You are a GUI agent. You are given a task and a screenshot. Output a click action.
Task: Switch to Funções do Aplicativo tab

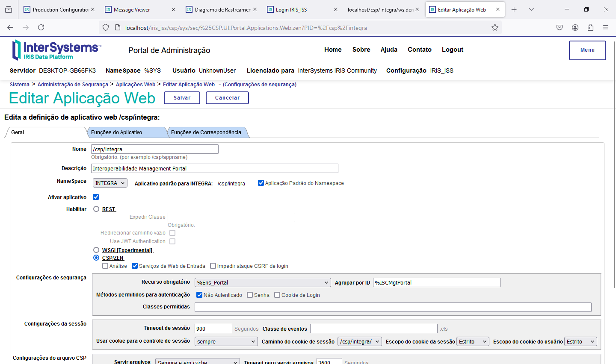pos(116,132)
